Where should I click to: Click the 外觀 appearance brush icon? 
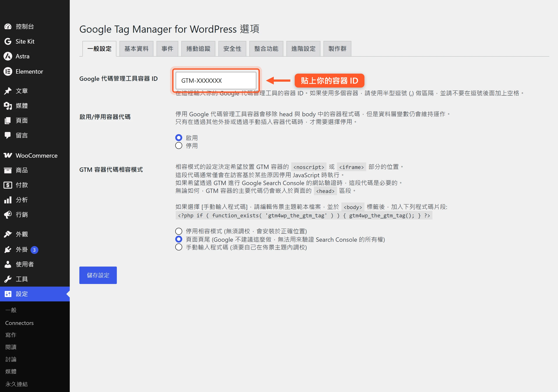tap(8, 234)
